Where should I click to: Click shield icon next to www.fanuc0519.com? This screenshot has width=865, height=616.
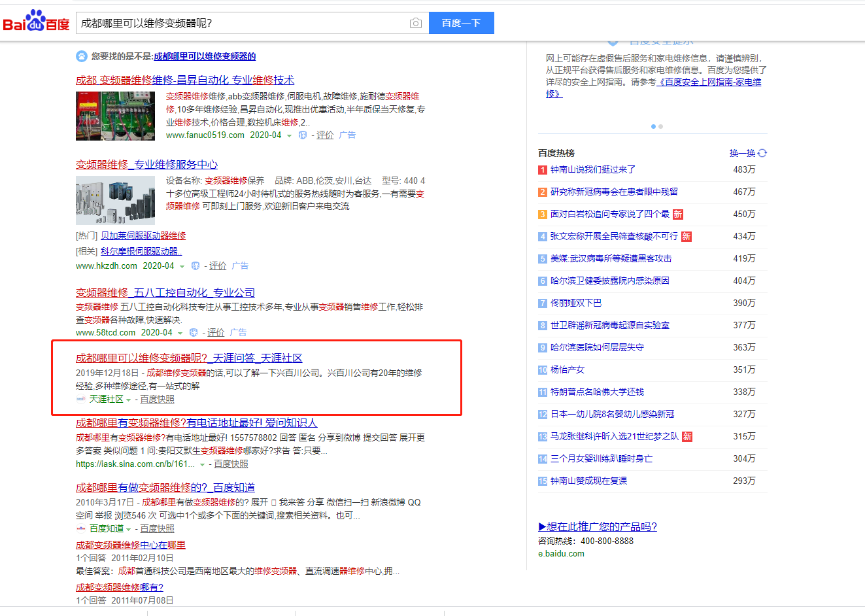[303, 135]
